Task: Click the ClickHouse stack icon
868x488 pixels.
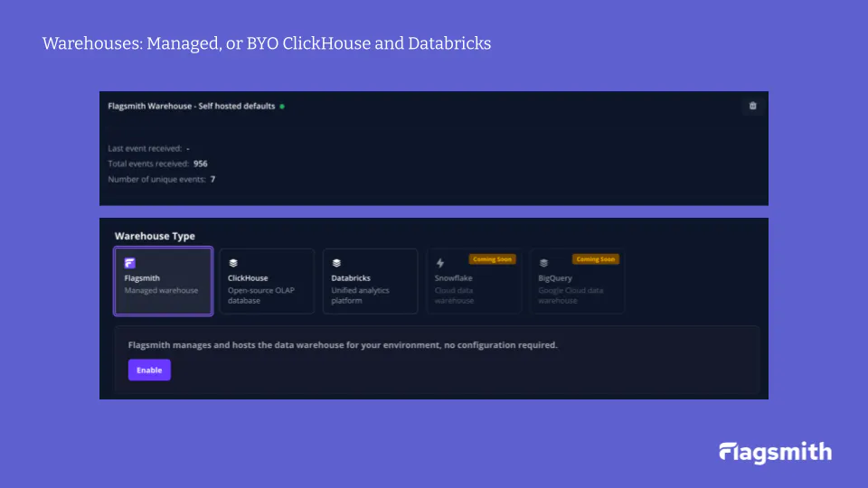Action: [233, 263]
